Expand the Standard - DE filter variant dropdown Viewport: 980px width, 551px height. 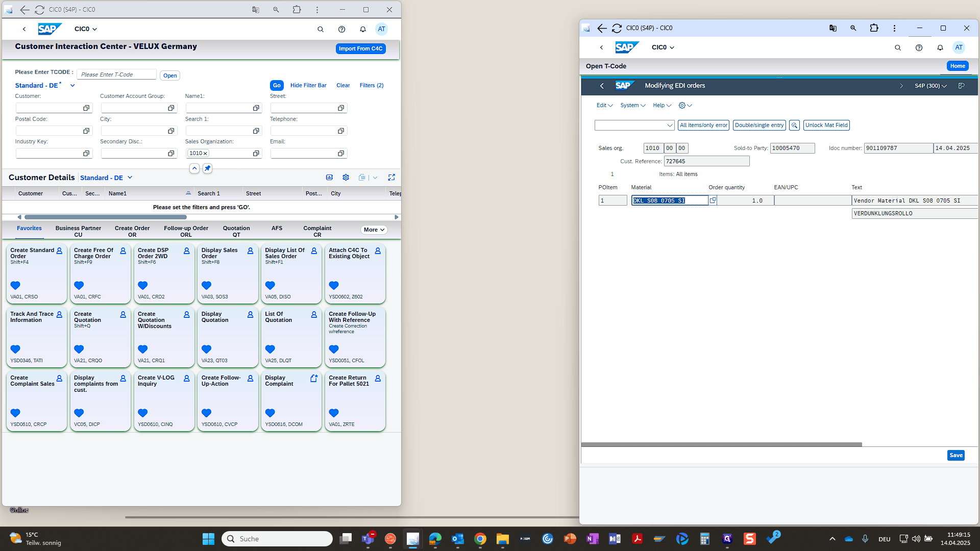click(72, 86)
